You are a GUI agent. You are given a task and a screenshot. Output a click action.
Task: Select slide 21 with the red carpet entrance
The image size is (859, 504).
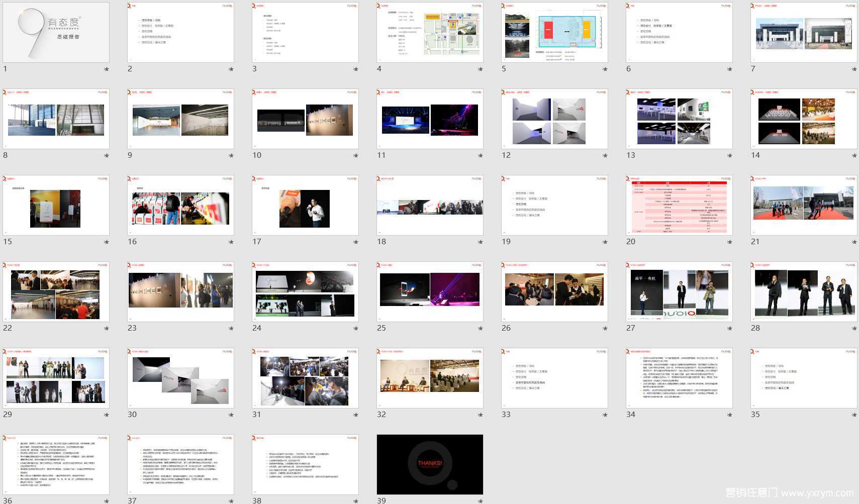pos(804,206)
